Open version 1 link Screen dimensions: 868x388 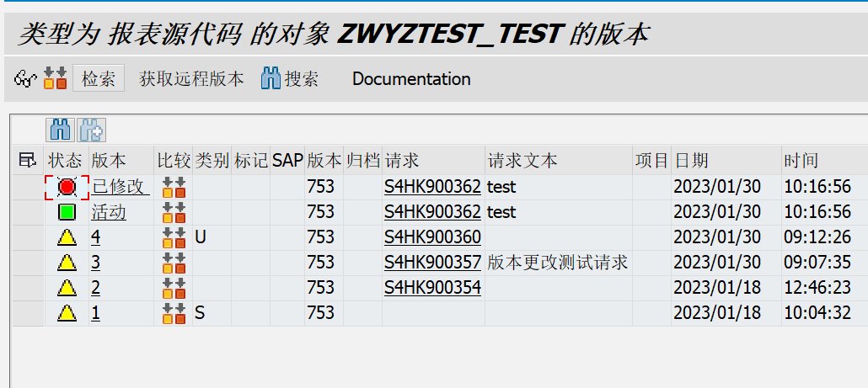pyautogui.click(x=96, y=313)
